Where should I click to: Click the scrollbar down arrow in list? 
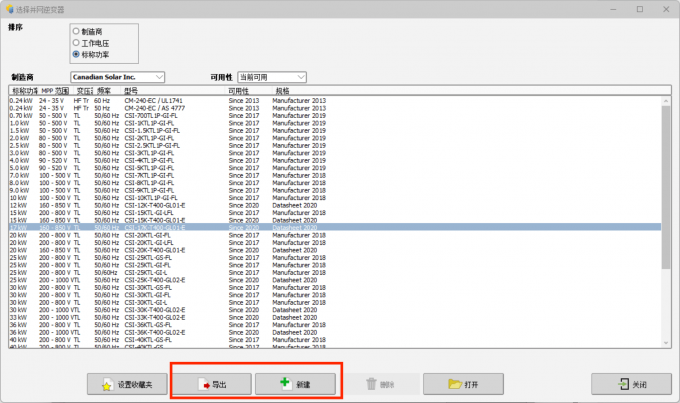(665, 342)
